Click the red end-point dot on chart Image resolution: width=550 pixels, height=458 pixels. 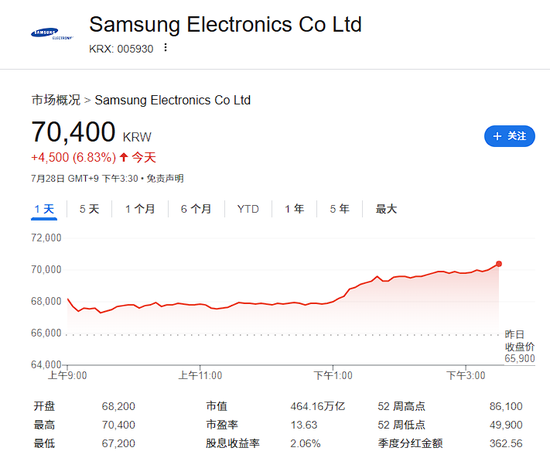click(x=499, y=264)
